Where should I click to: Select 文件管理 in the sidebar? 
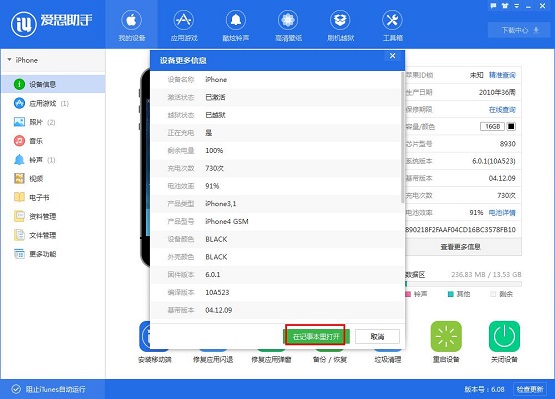(53, 235)
